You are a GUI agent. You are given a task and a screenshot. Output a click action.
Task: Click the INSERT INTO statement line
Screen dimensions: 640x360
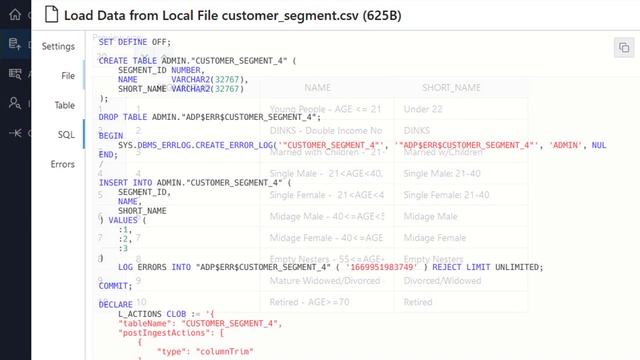[x=195, y=183]
